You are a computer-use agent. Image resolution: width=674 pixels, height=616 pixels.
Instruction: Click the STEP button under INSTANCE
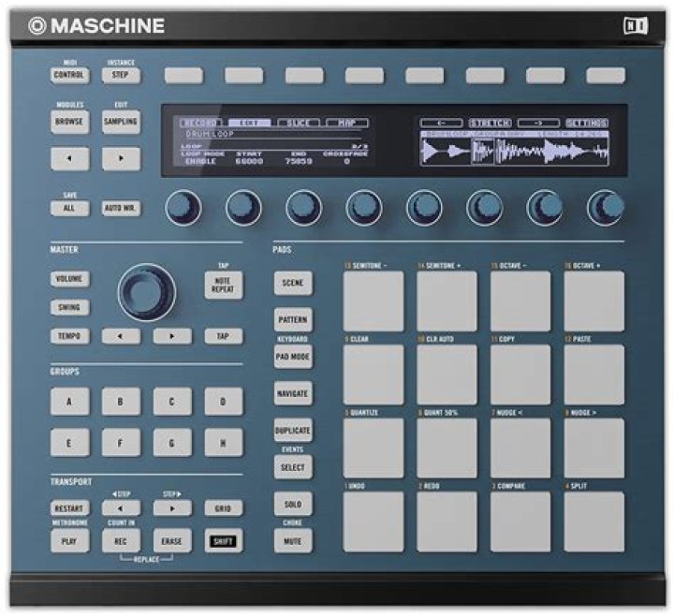click(x=121, y=75)
